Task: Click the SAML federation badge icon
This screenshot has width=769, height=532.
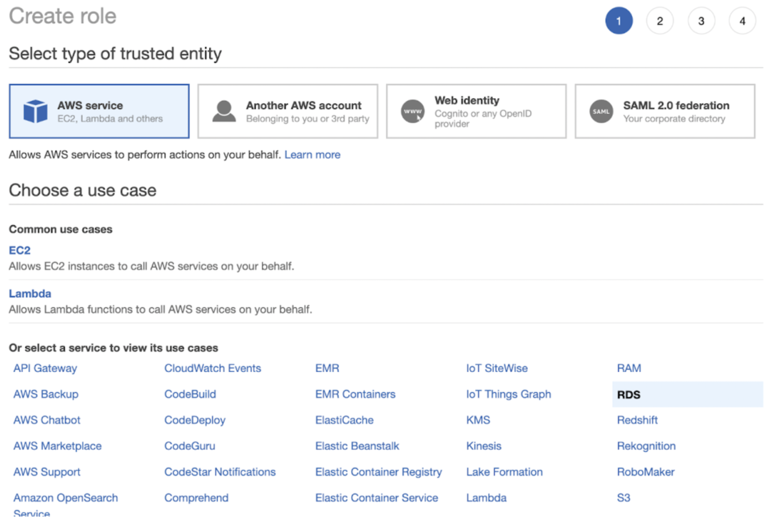Action: (601, 111)
